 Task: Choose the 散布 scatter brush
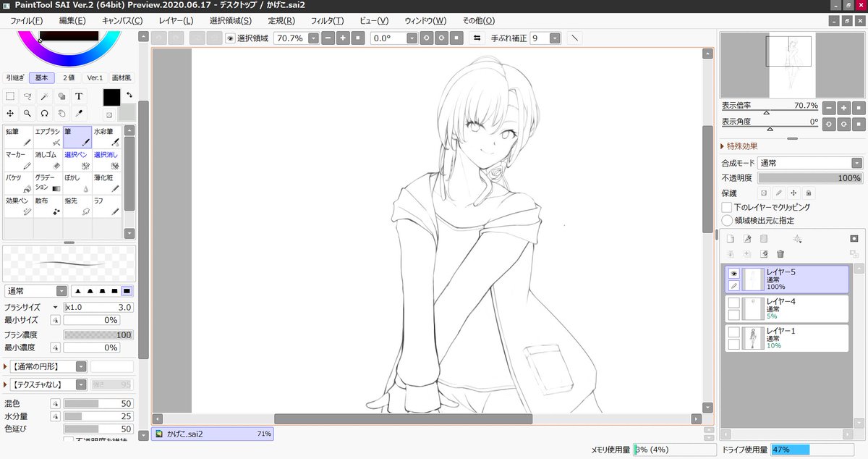coord(48,206)
